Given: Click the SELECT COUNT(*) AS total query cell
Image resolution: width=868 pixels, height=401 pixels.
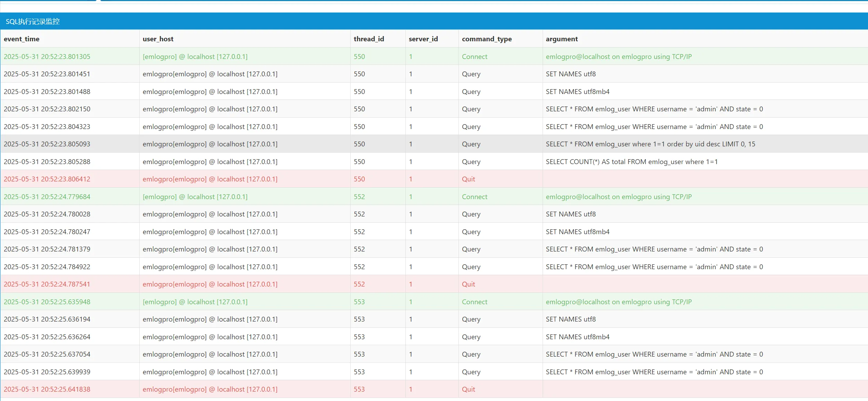Looking at the screenshot, I should 632,162.
